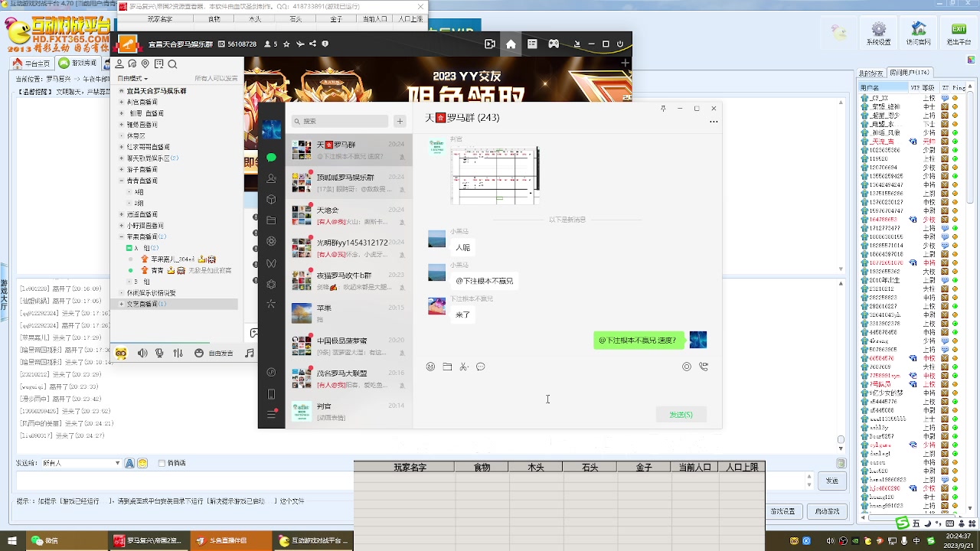
Task: Click the 当前人口 column header
Action: pos(695,467)
